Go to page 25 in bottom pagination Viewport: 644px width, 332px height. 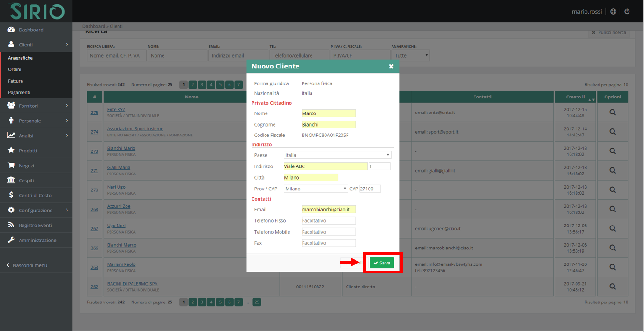coord(257,302)
